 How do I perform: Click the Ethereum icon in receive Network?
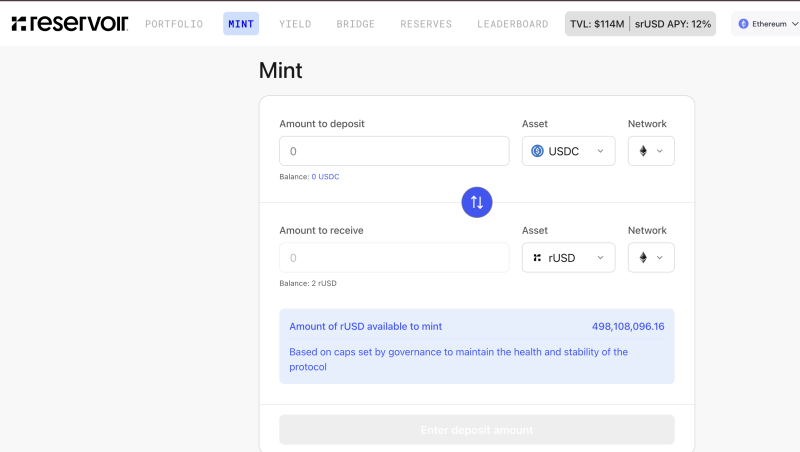pyautogui.click(x=643, y=258)
